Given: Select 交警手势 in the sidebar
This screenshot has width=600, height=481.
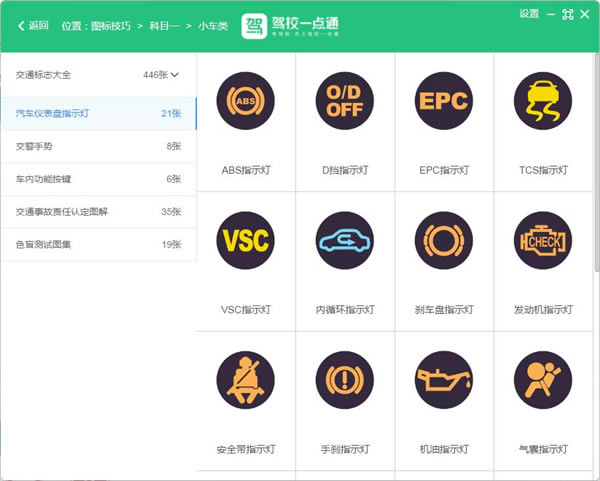Looking at the screenshot, I should [36, 146].
